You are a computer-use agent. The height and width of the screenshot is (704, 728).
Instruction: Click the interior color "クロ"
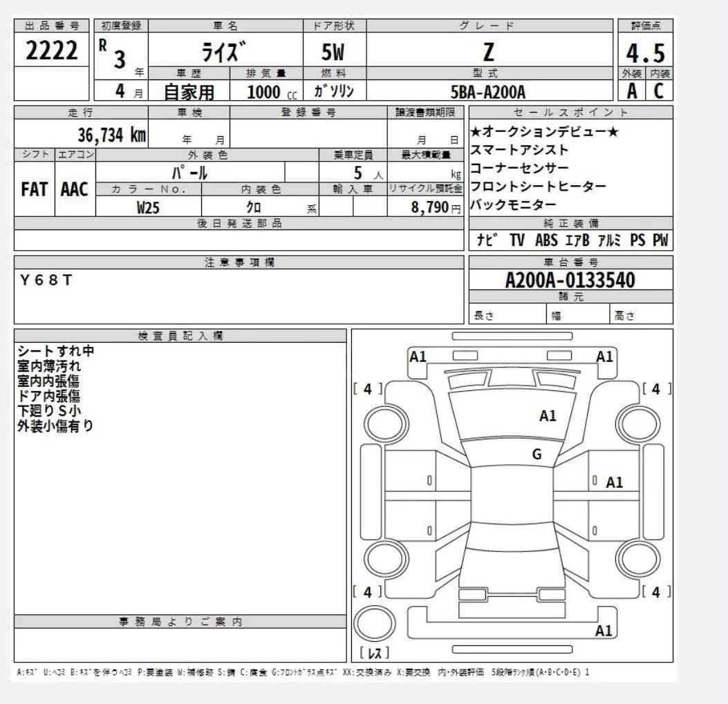(x=254, y=207)
